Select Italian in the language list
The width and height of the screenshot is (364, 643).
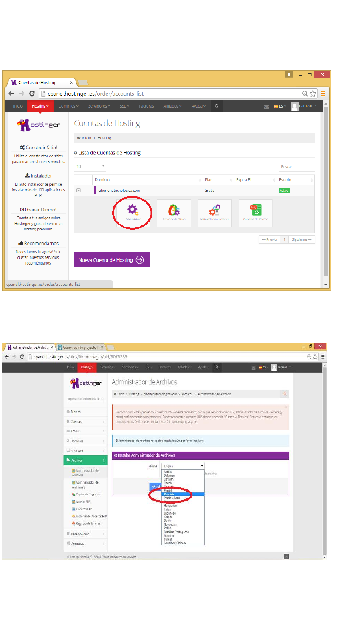click(x=183, y=509)
